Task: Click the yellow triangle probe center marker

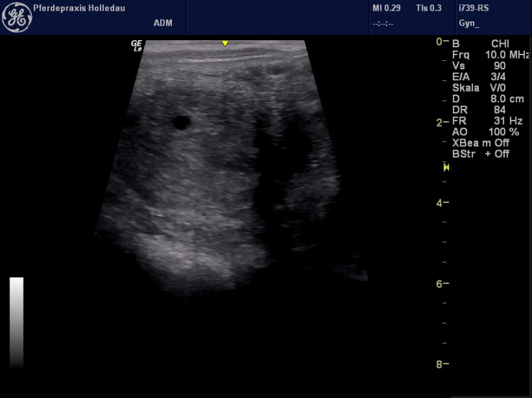Action: 225,44
